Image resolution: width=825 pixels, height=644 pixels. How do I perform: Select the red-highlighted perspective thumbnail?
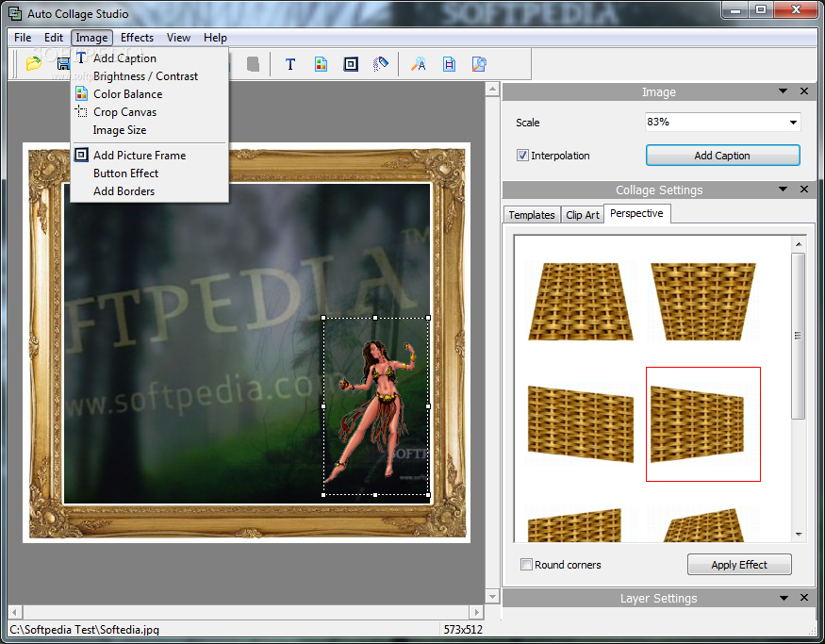[x=703, y=424]
